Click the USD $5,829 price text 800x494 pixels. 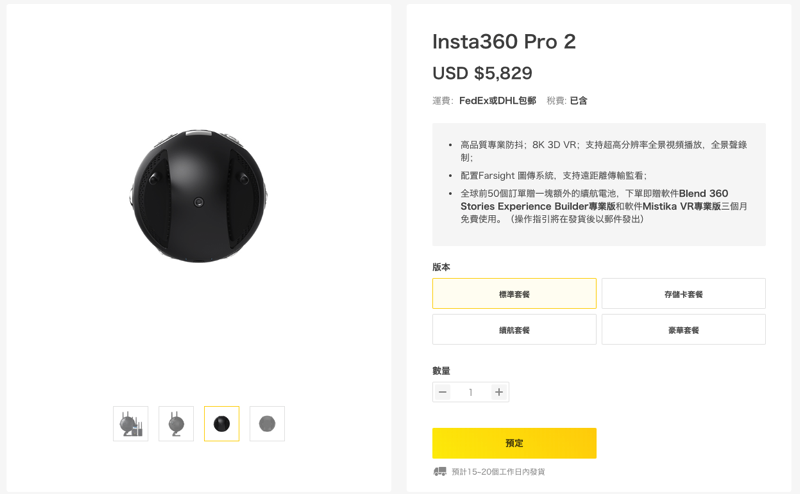coord(482,73)
